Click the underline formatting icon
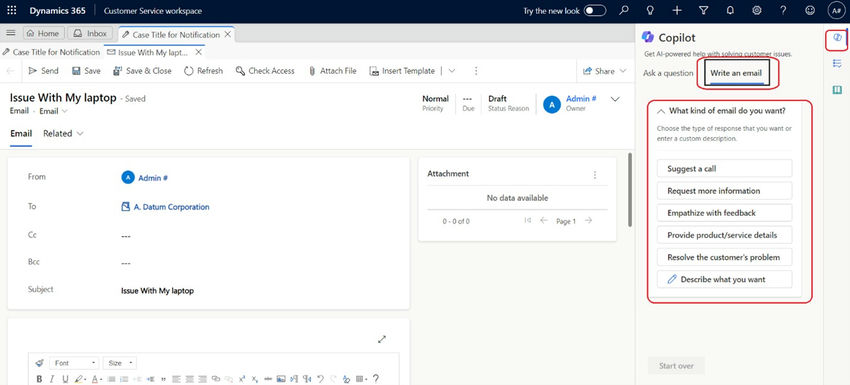Viewport: 850px width, 385px height. [65, 379]
